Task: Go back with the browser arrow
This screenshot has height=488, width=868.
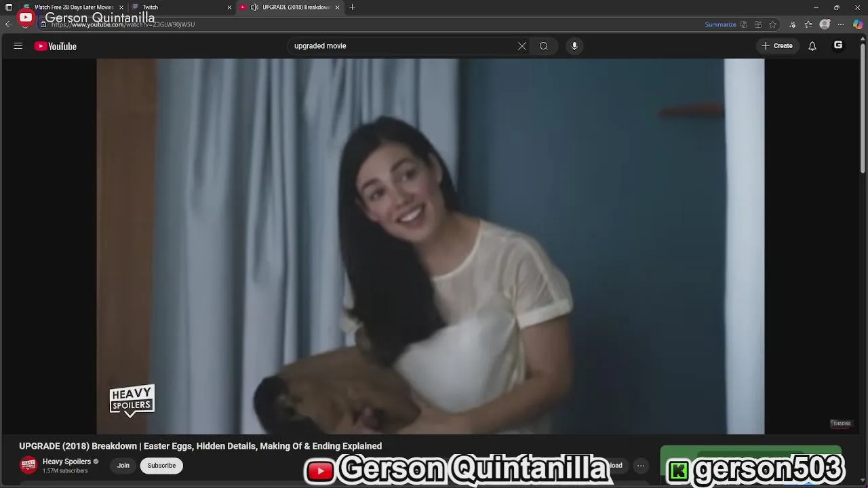Action: click(x=9, y=24)
